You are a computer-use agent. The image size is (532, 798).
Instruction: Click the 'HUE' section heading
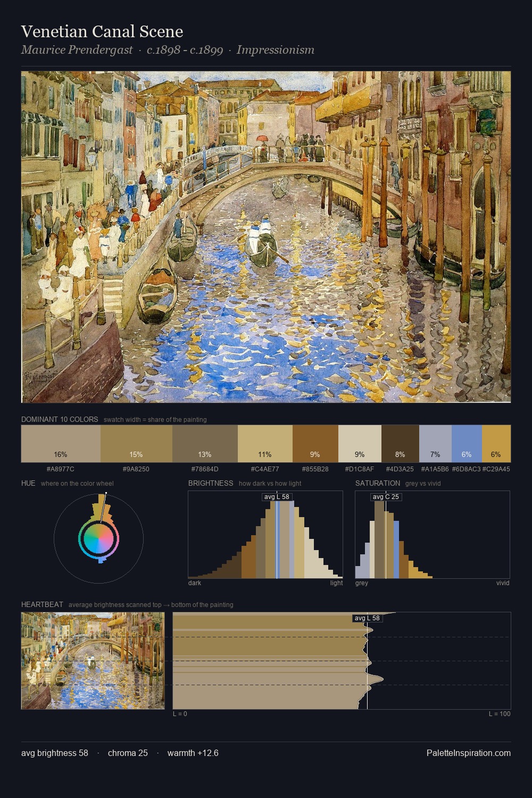[x=28, y=483]
